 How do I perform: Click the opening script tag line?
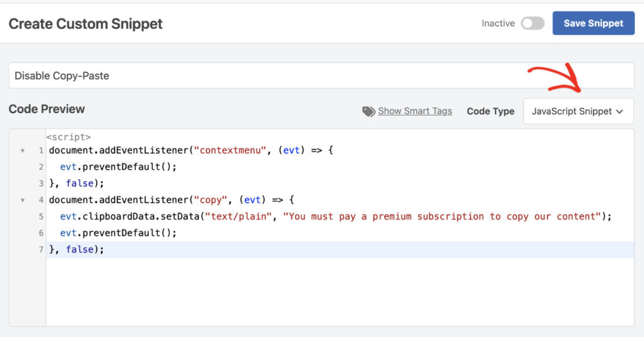pyautogui.click(x=69, y=137)
